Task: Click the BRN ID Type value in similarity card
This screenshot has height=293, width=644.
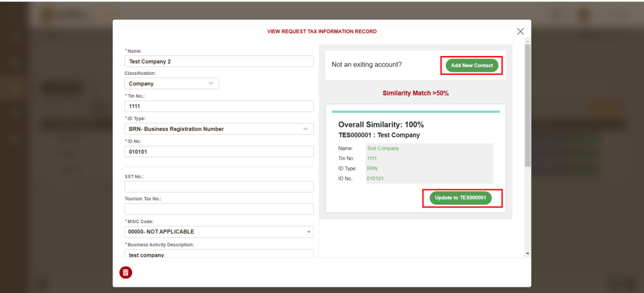Action: 372,169
